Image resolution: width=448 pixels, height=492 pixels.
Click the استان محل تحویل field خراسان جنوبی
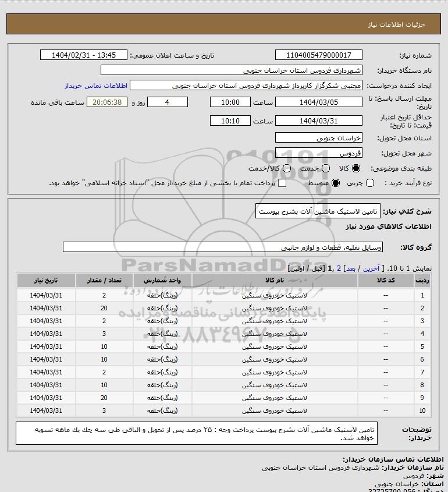[x=318, y=138]
